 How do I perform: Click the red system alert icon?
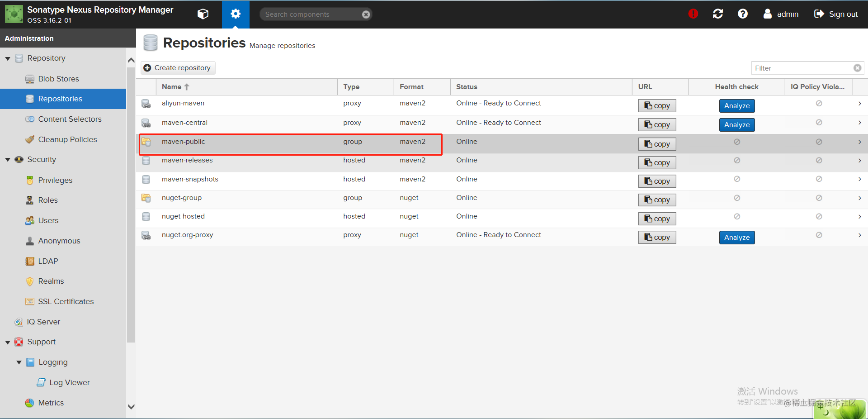(693, 14)
